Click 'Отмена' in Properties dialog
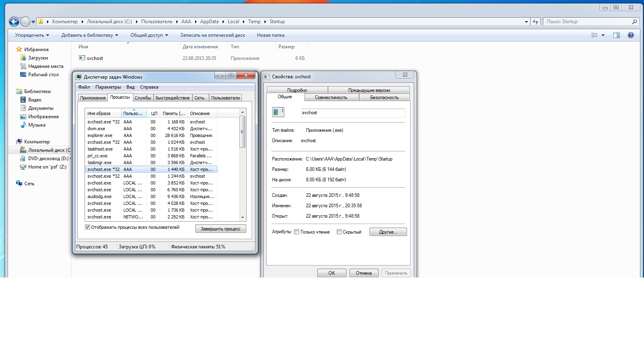 pos(364,273)
